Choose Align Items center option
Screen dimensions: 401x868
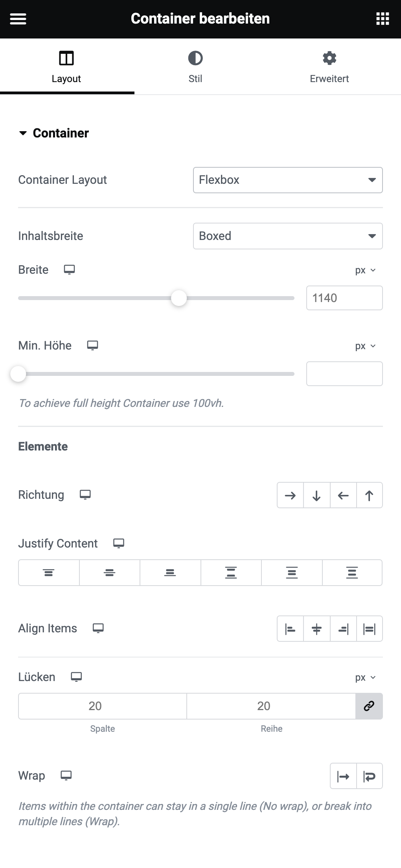[x=316, y=629]
